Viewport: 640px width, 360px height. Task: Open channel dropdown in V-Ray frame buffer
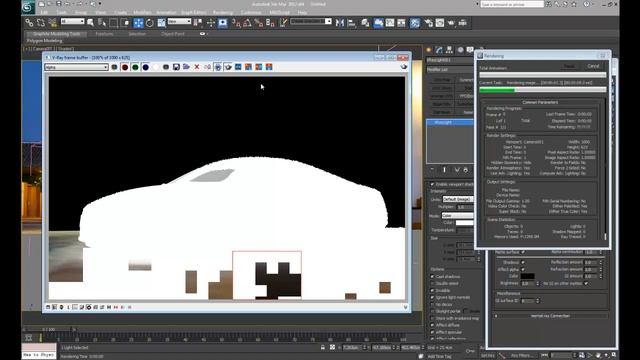click(x=76, y=67)
